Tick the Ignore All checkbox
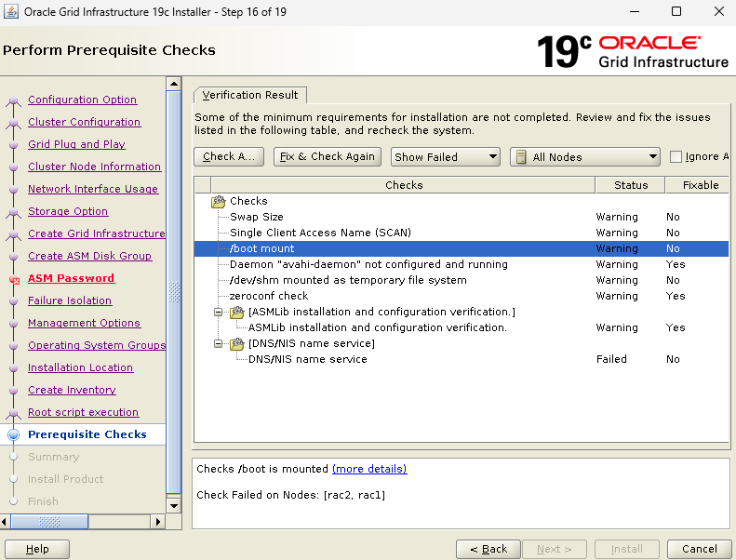736x560 pixels. [676, 157]
